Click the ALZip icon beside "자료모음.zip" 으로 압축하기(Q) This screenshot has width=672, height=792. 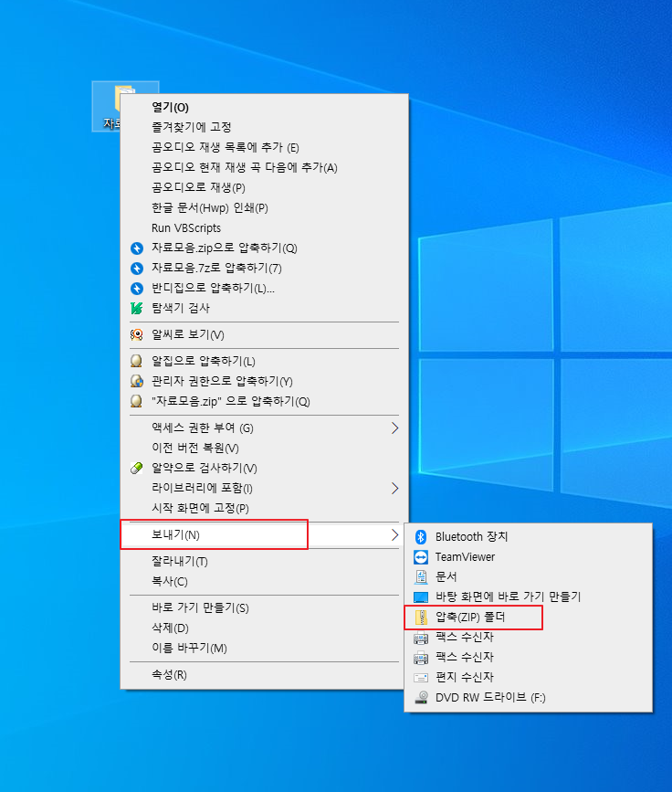pyautogui.click(x=136, y=401)
